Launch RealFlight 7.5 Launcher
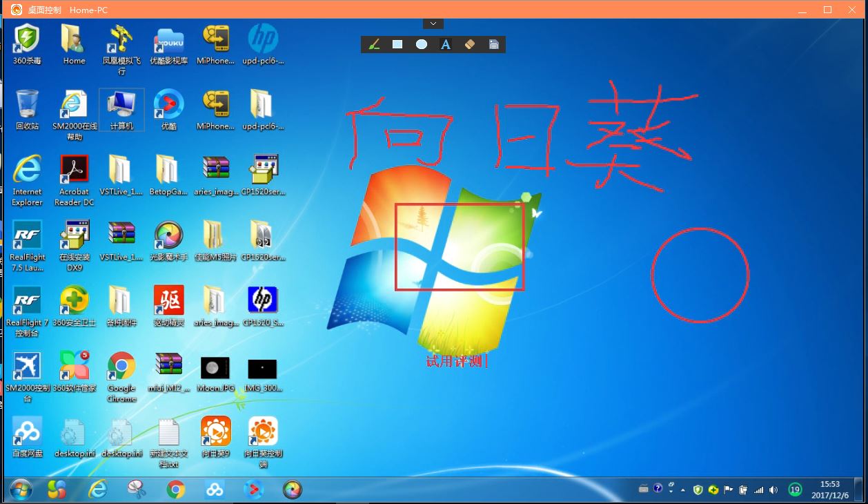This screenshot has width=868, height=504. pos(27,246)
